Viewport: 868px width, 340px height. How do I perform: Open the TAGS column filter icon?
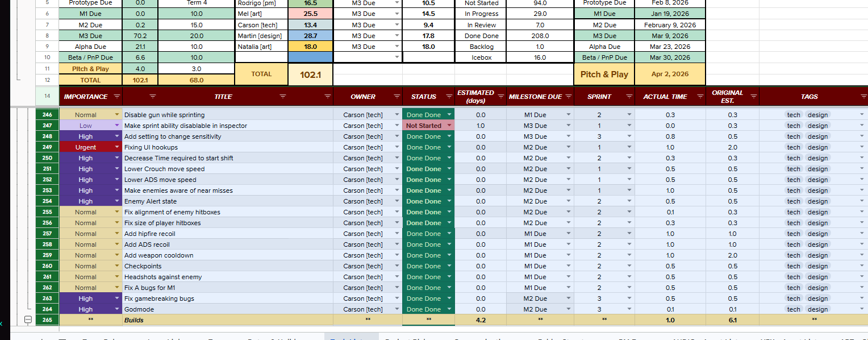(x=863, y=97)
